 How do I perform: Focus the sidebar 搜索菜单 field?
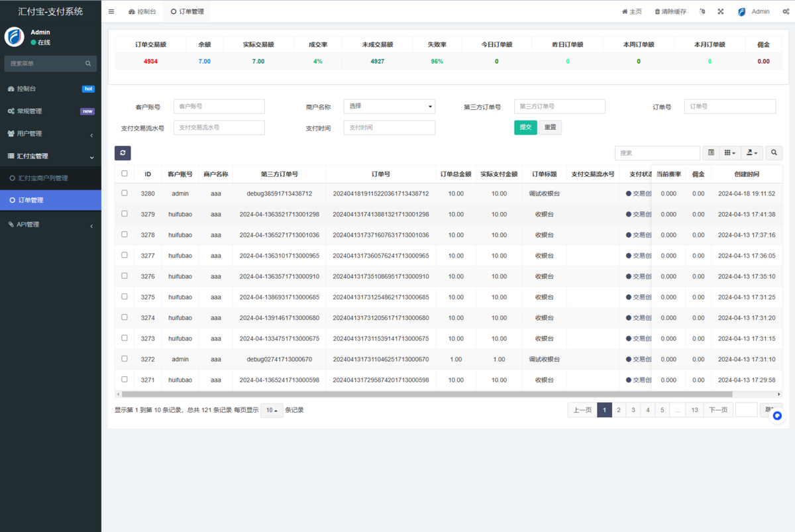[44, 64]
